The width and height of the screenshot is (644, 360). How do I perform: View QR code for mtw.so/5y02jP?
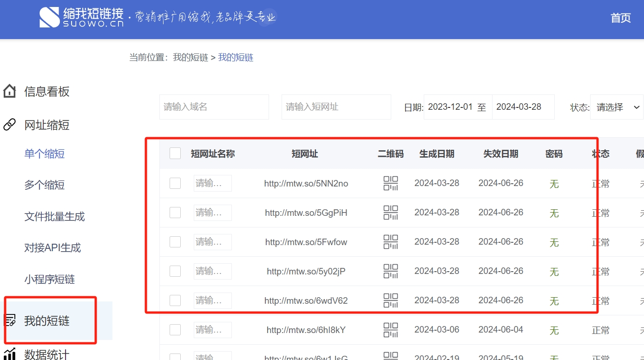(391, 271)
